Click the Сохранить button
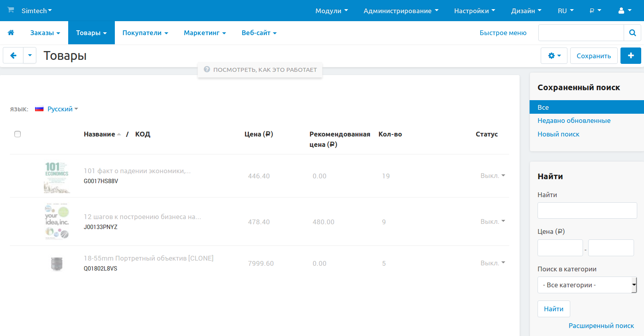The height and width of the screenshot is (336, 644). point(593,56)
